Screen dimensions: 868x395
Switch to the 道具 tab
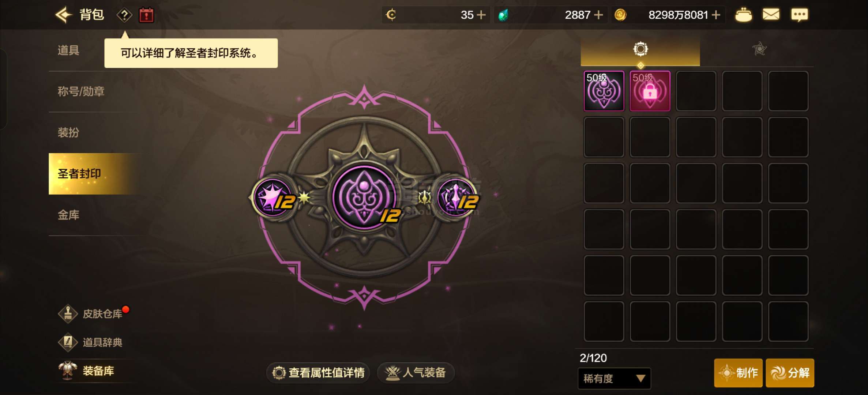pos(68,50)
